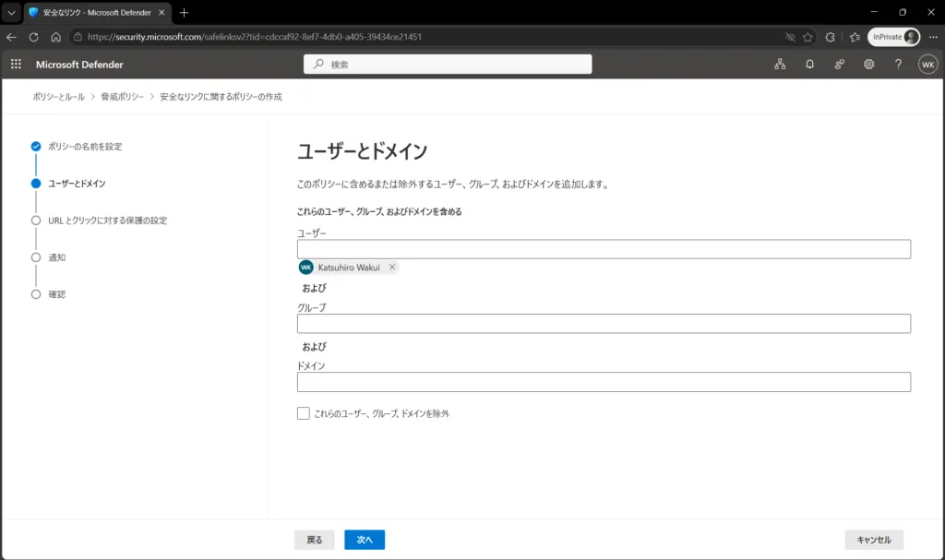The width and height of the screenshot is (945, 560).
Task: Open the tab search dropdown arrow
Action: (x=11, y=12)
